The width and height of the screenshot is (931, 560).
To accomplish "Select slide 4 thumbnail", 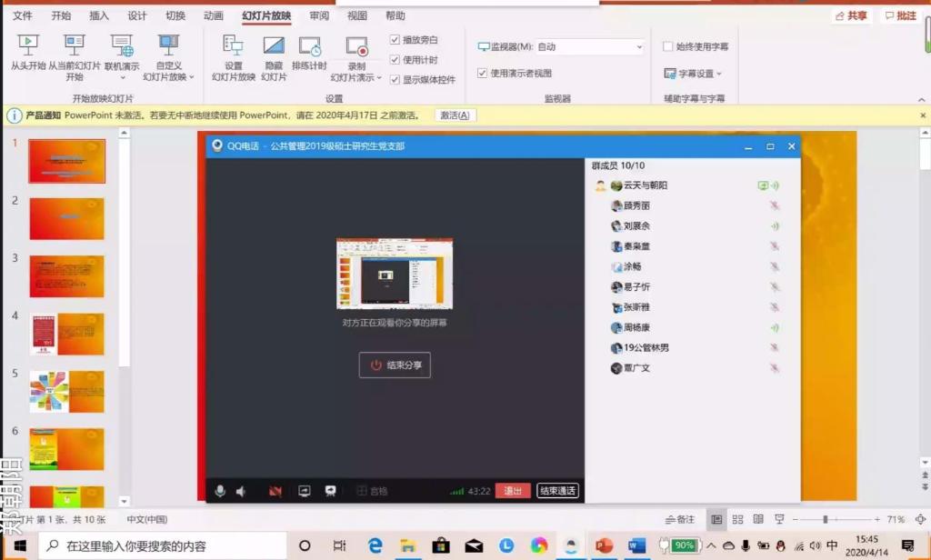I will (x=66, y=334).
